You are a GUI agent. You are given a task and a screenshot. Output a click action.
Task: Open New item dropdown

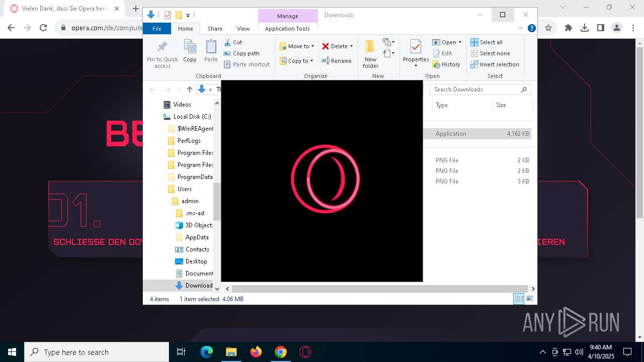pyautogui.click(x=389, y=42)
